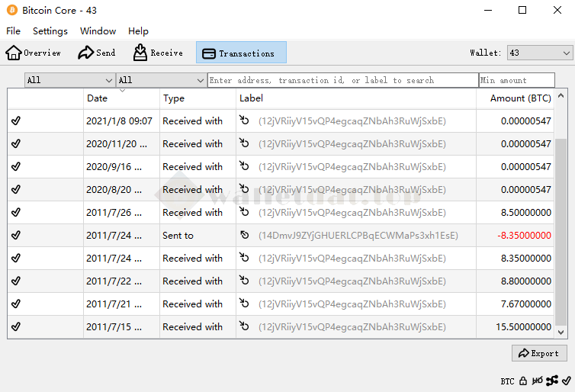Open the Help menu

click(x=138, y=31)
